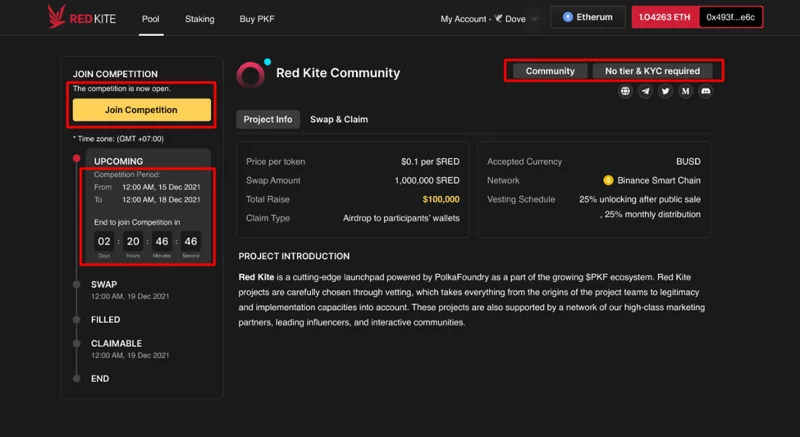
Task: Open the Telegram channel icon
Action: point(645,91)
